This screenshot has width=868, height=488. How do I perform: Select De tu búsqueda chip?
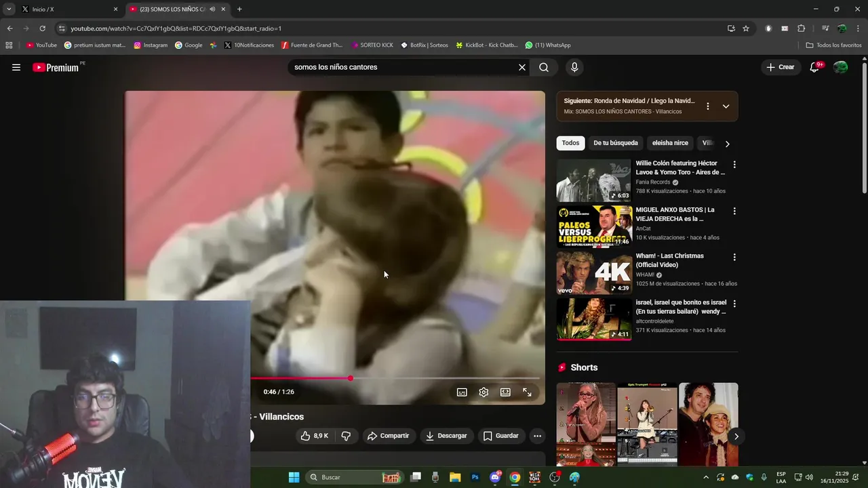pos(616,143)
